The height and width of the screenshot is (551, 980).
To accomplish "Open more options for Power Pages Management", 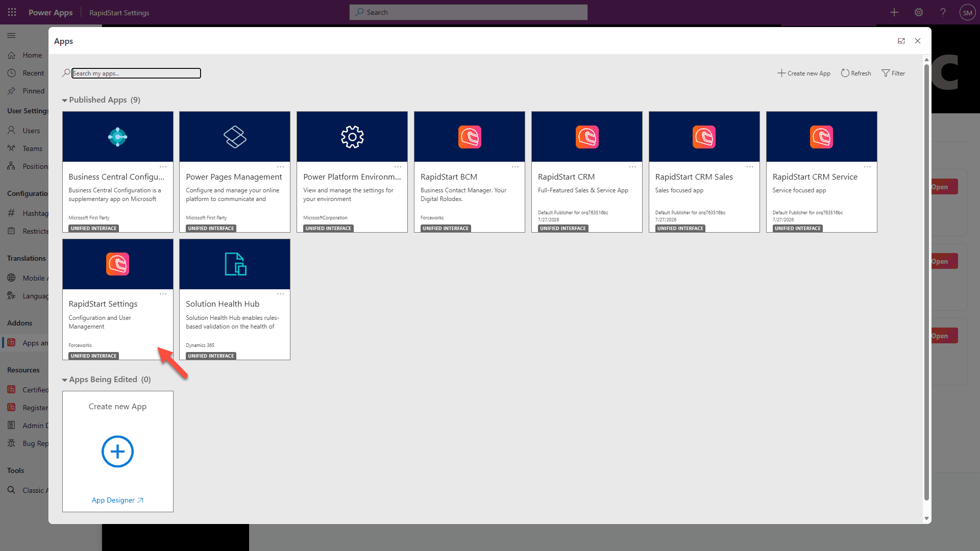I will click(281, 167).
